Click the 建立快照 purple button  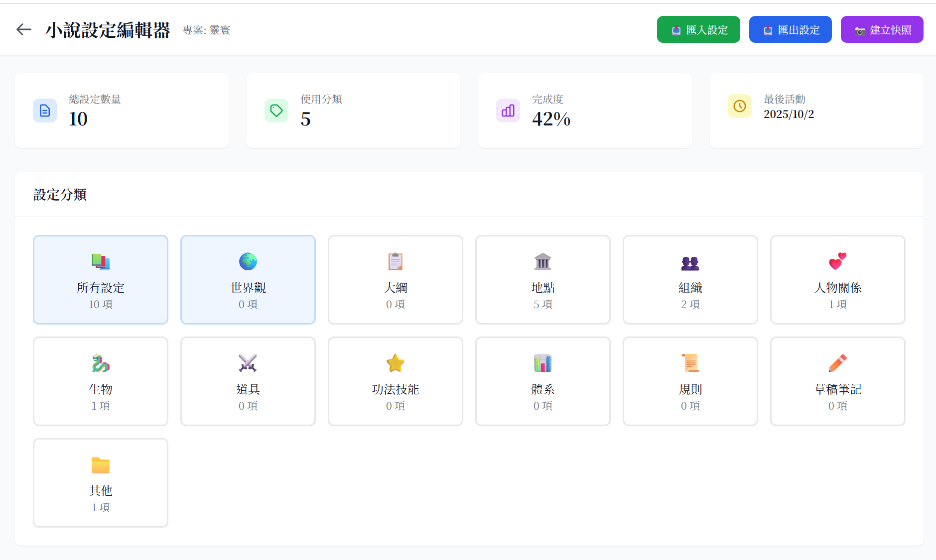pos(882,30)
